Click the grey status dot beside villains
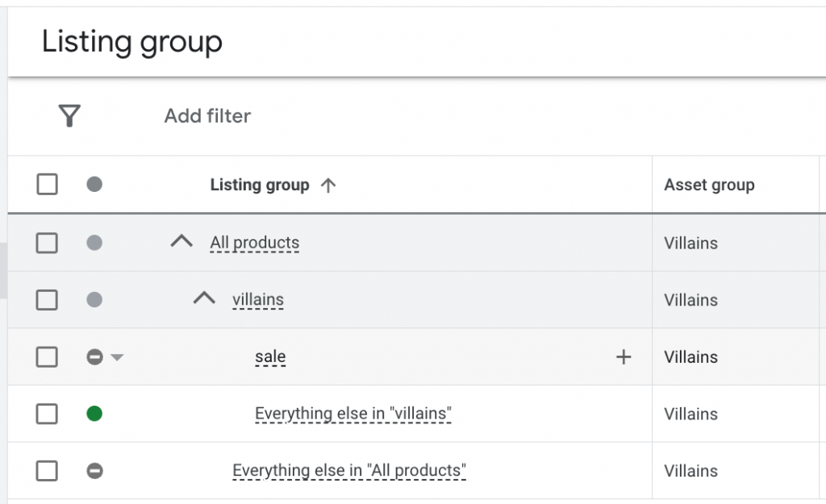826x504 pixels. point(94,300)
